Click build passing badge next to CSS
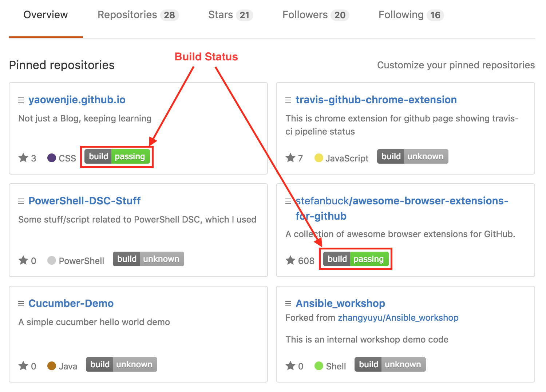 pos(117,156)
